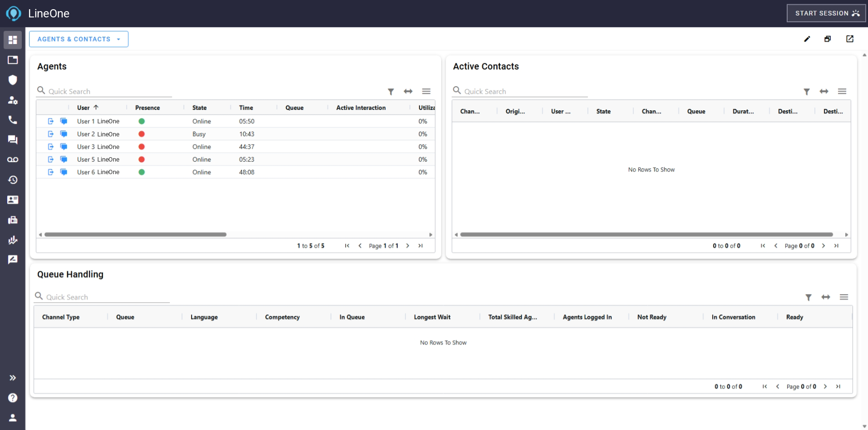Click the Active Contacts horizontal scrollbar
Image resolution: width=868 pixels, height=430 pixels.
pyautogui.click(x=646, y=235)
